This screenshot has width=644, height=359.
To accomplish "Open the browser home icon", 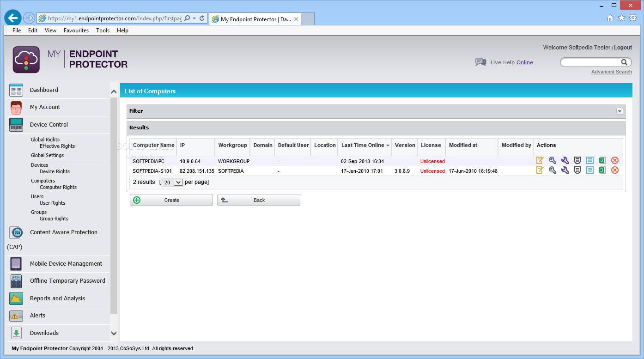I will [610, 18].
